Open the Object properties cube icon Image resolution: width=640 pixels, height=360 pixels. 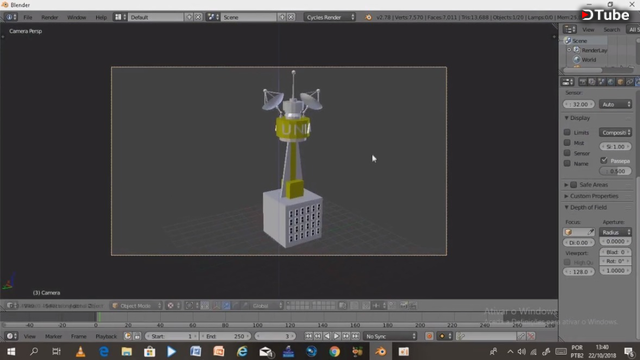[x=620, y=82]
